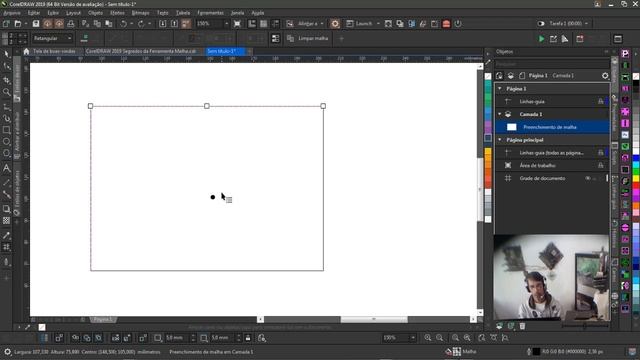Click the green Play macro icon
640x360 pixels.
click(541, 39)
